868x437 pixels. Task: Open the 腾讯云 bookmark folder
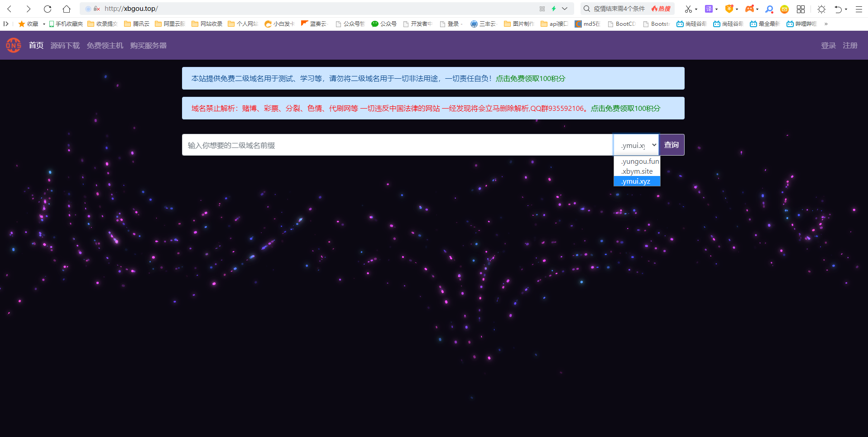(137, 24)
